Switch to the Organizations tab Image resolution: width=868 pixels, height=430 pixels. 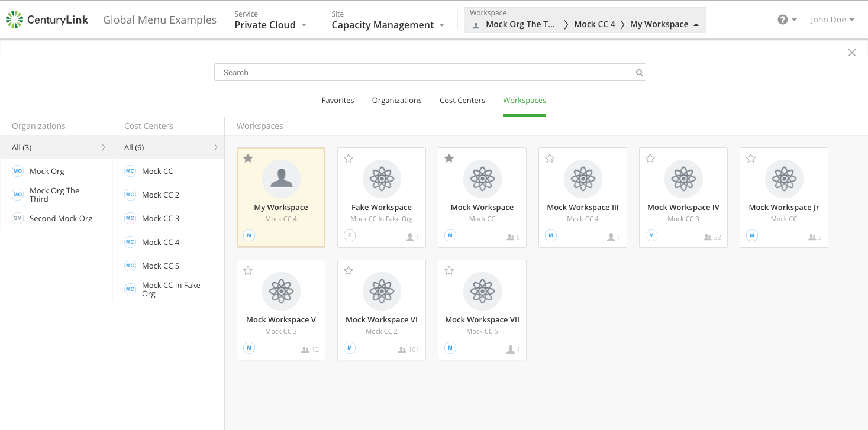(x=397, y=101)
